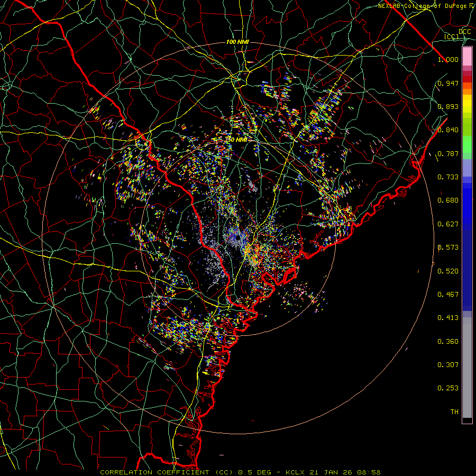Click the 0.413 scale value
The width and height of the screenshot is (476, 476).
tap(448, 318)
